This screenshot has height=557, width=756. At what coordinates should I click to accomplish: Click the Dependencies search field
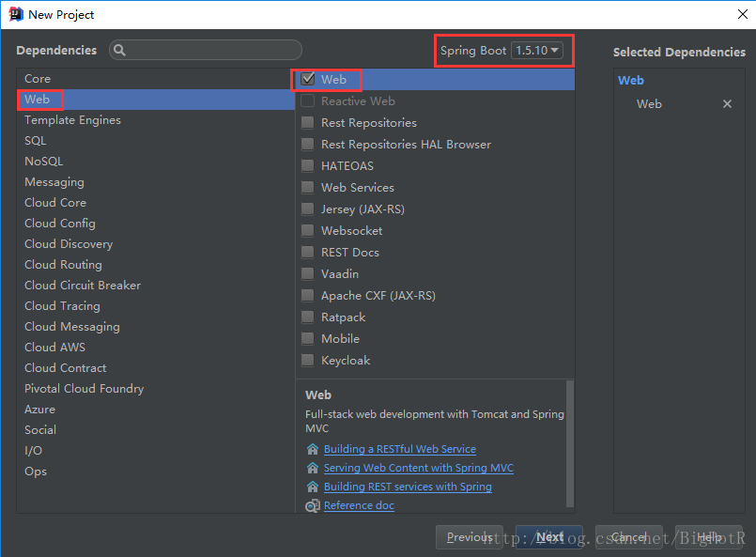point(206,50)
